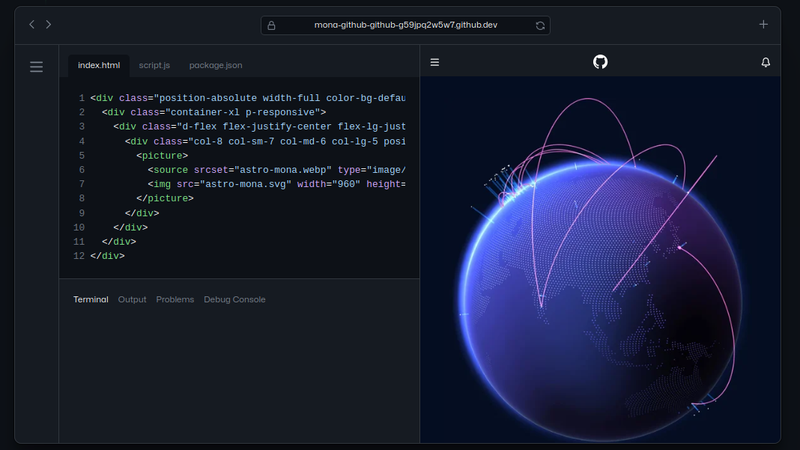The image size is (800, 450).
Task: Click the github.dev URL address field
Action: pos(406,26)
